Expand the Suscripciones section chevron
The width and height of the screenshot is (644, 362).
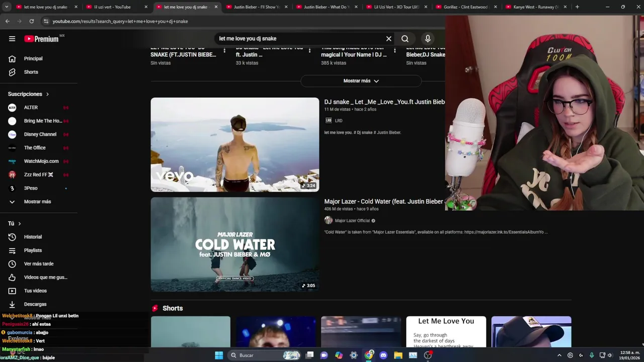click(x=48, y=94)
